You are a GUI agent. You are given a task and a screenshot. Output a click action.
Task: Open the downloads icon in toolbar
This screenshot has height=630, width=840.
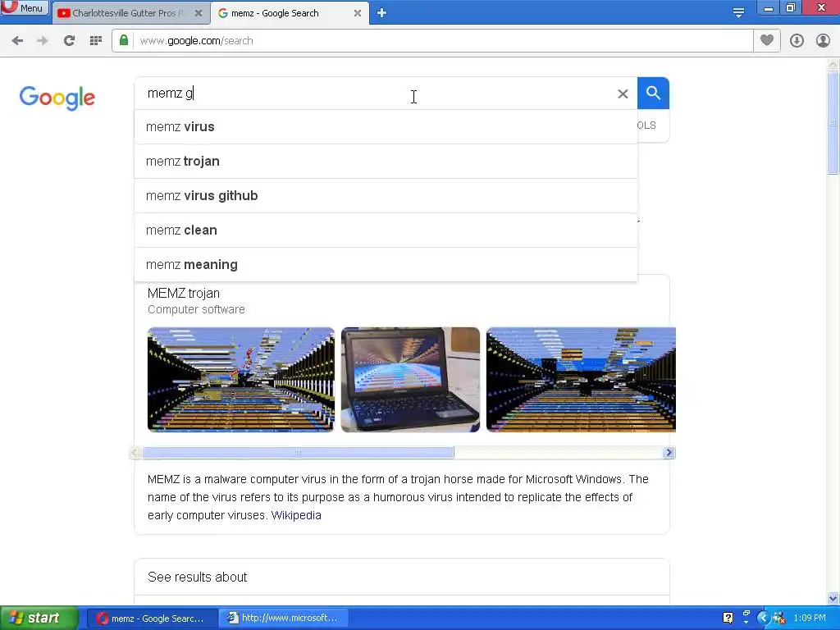point(797,41)
